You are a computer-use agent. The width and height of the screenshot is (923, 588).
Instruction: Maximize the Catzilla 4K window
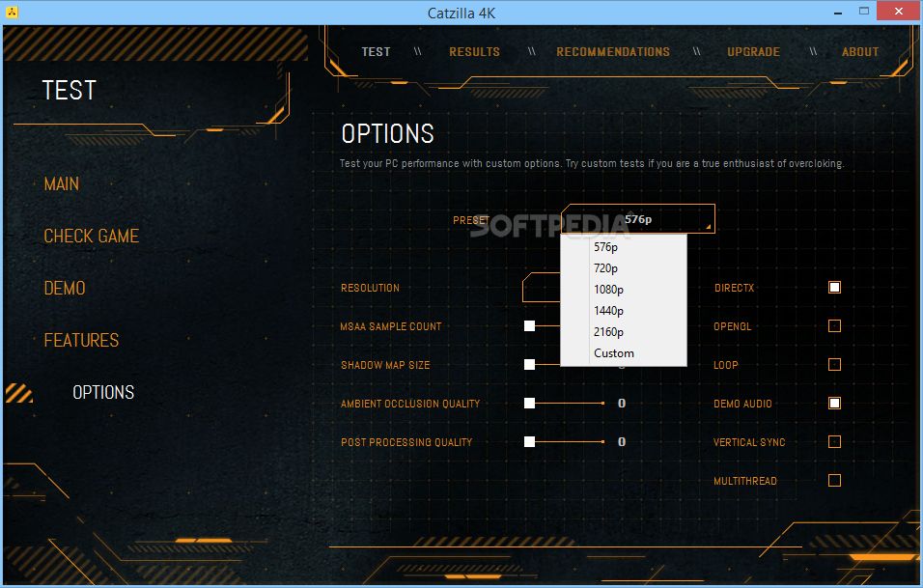[x=863, y=12]
